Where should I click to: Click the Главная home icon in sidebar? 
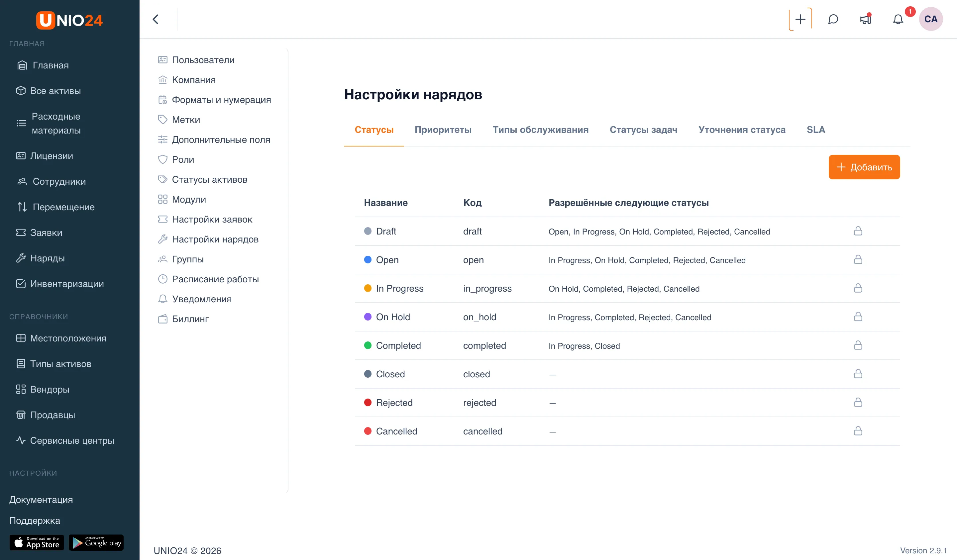pos(22,65)
